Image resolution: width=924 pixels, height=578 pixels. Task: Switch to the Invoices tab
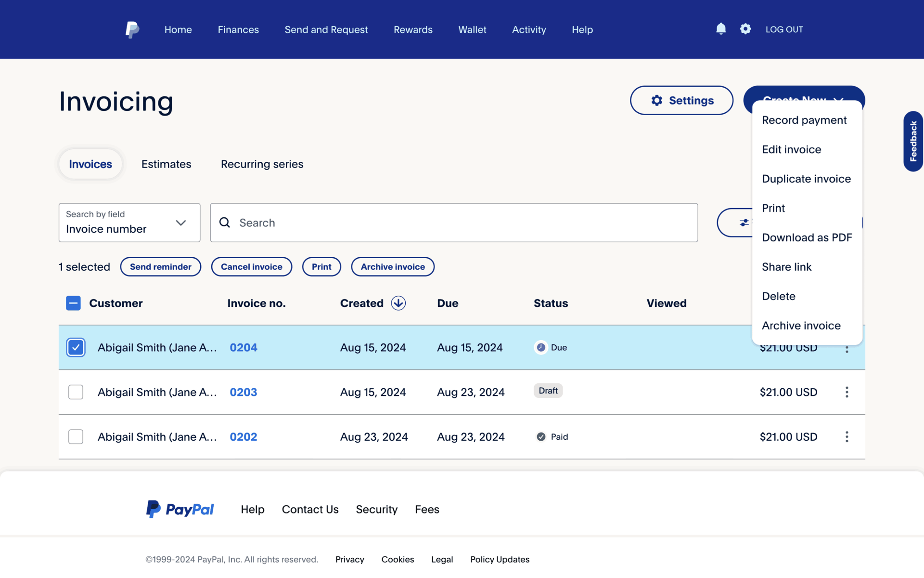point(90,164)
